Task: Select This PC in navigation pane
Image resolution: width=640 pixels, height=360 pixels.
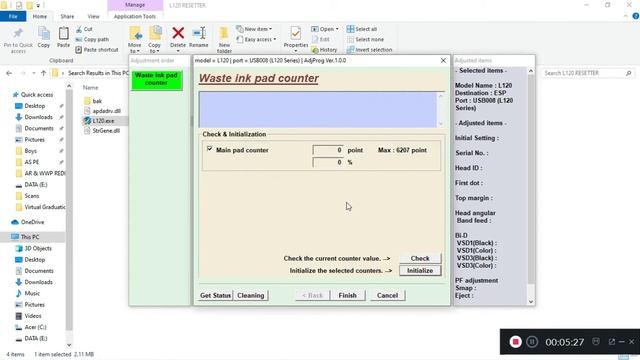Action: (x=30, y=237)
